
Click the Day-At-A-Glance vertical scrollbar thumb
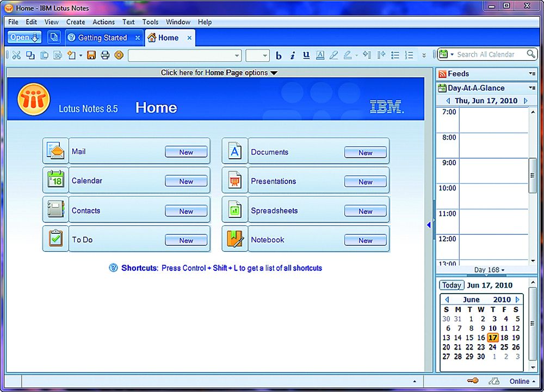(x=533, y=175)
